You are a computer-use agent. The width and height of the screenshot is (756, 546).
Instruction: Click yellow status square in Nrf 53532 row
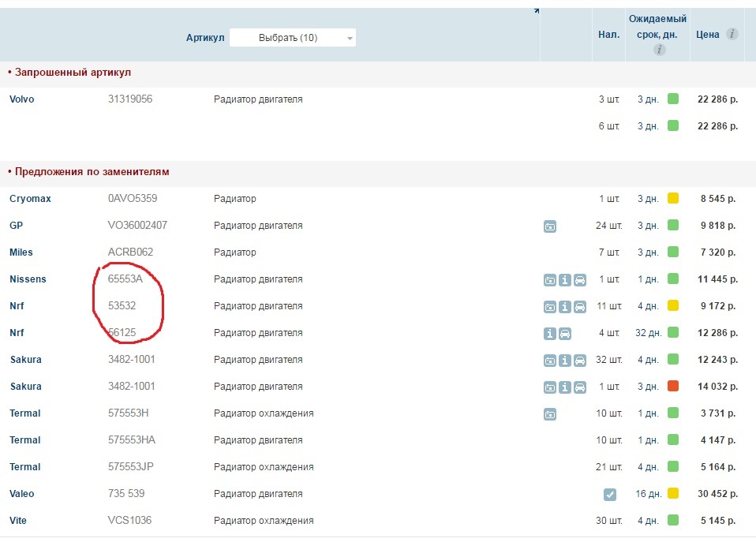click(x=673, y=305)
